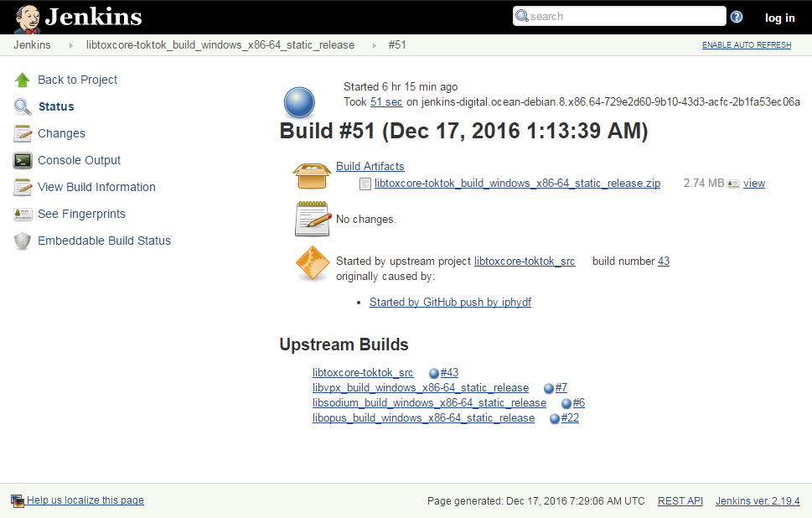Click the Status magnifying glass icon
Image resolution: width=812 pixels, height=518 pixels.
click(23, 106)
